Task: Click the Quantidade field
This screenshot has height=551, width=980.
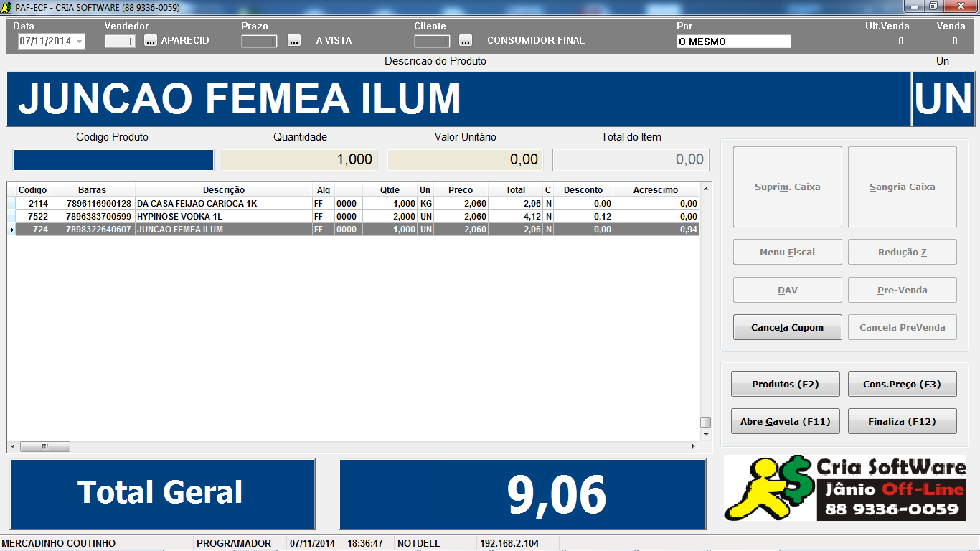Action: click(x=298, y=159)
